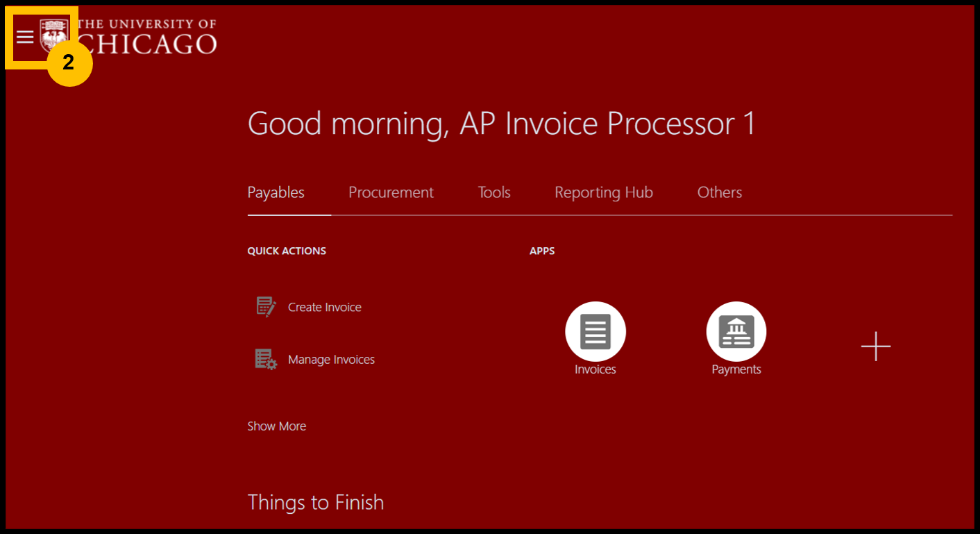Switch to the Payables tab
The height and width of the screenshot is (534, 980).
pyautogui.click(x=276, y=192)
